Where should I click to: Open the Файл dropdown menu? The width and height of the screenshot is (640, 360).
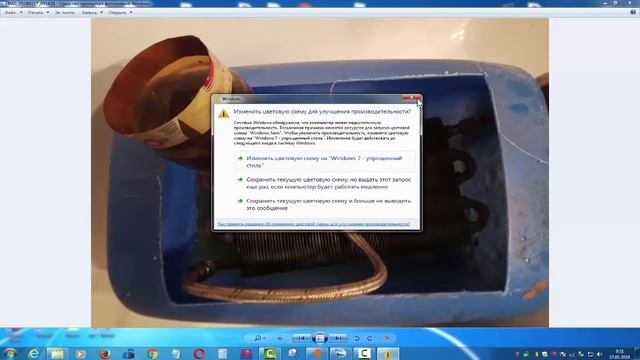(13, 13)
